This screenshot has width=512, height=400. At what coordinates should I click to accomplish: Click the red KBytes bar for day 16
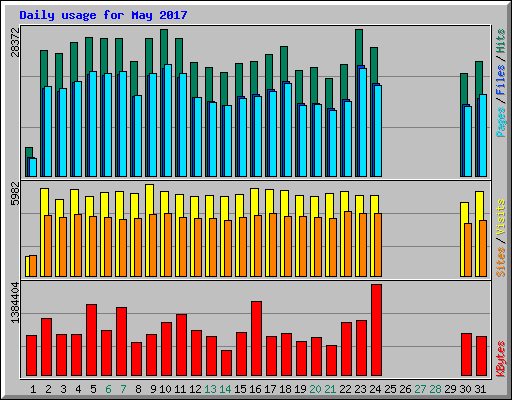pyautogui.click(x=256, y=339)
